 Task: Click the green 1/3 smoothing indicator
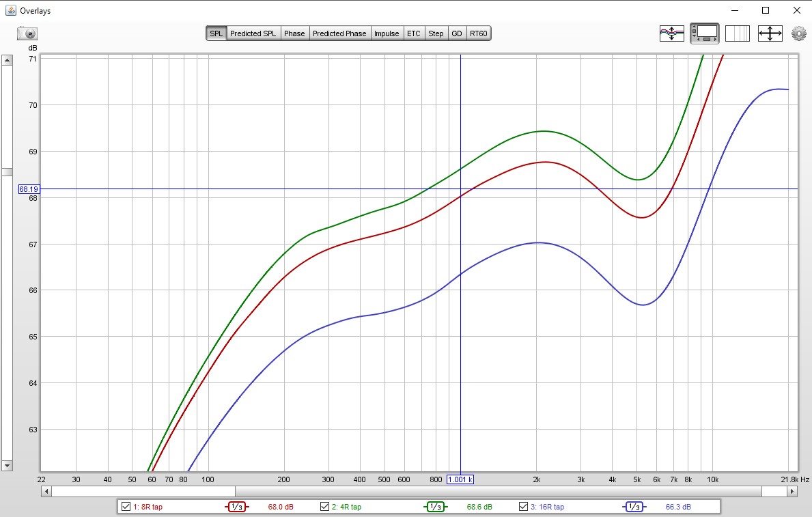pos(436,507)
